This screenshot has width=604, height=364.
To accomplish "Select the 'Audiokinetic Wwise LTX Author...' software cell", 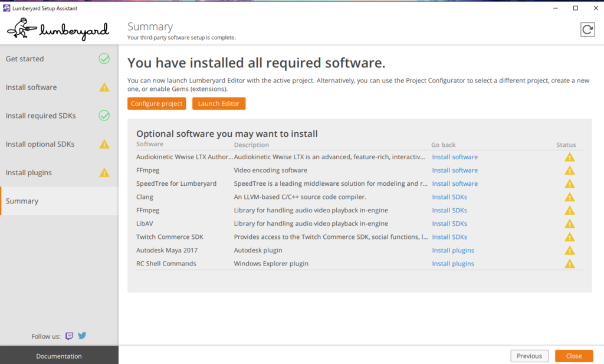I will pos(185,157).
